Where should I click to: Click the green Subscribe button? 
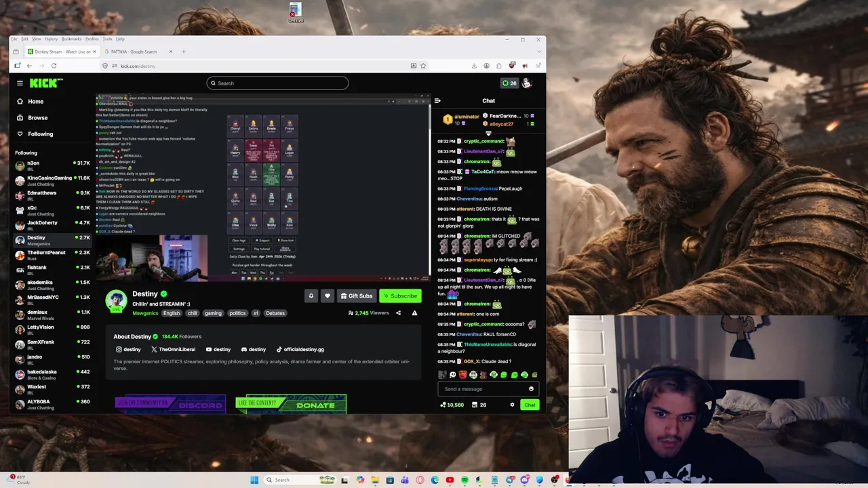click(399, 296)
